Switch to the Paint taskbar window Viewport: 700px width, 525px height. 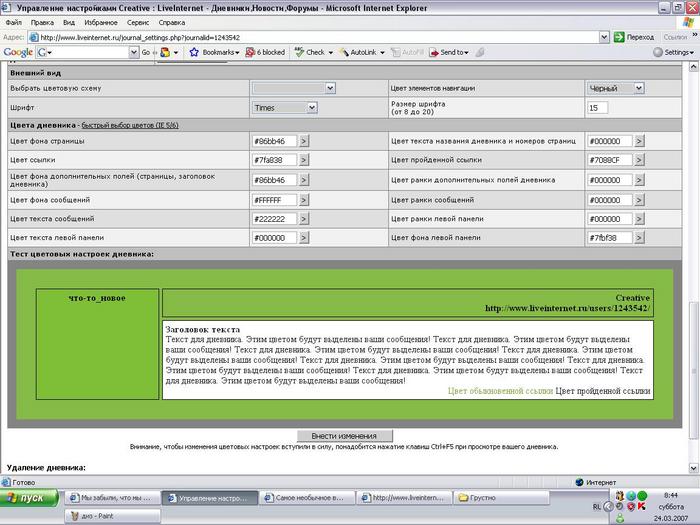112,516
